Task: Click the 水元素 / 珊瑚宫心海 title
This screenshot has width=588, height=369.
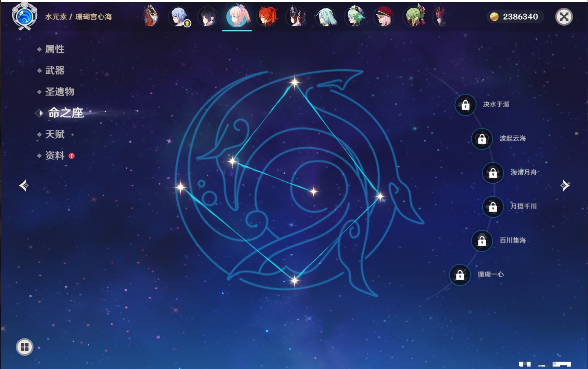Action: click(78, 17)
